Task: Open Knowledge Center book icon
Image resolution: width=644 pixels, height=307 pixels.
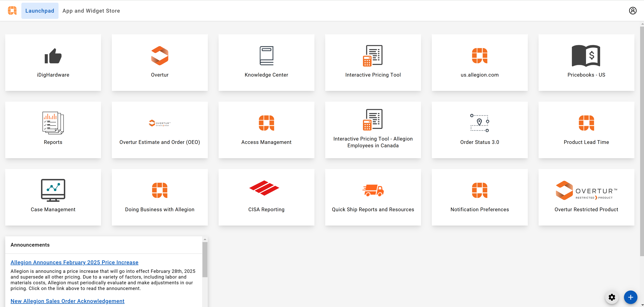Action: (x=266, y=56)
